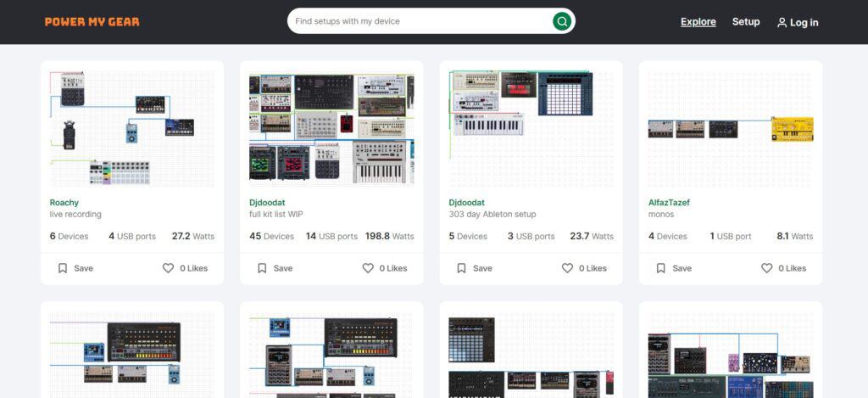Click the heart icon on the full kit list WIP card
This screenshot has width=868, height=398.
pyautogui.click(x=368, y=268)
